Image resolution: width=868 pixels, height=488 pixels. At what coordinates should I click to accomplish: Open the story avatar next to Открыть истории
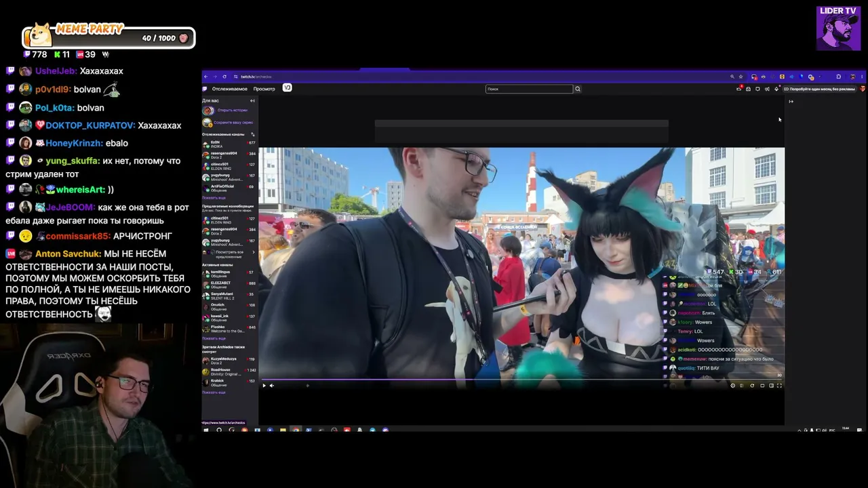click(208, 110)
